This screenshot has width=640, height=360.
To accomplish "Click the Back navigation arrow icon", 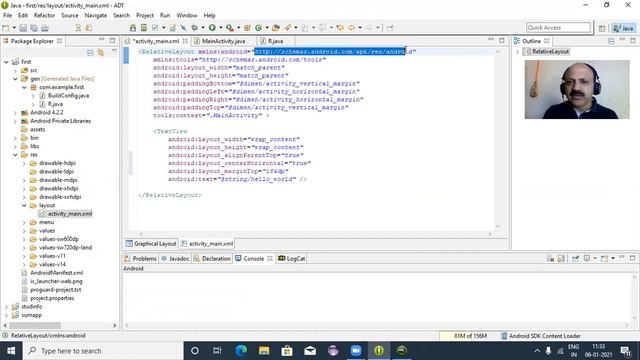I will 351,28.
